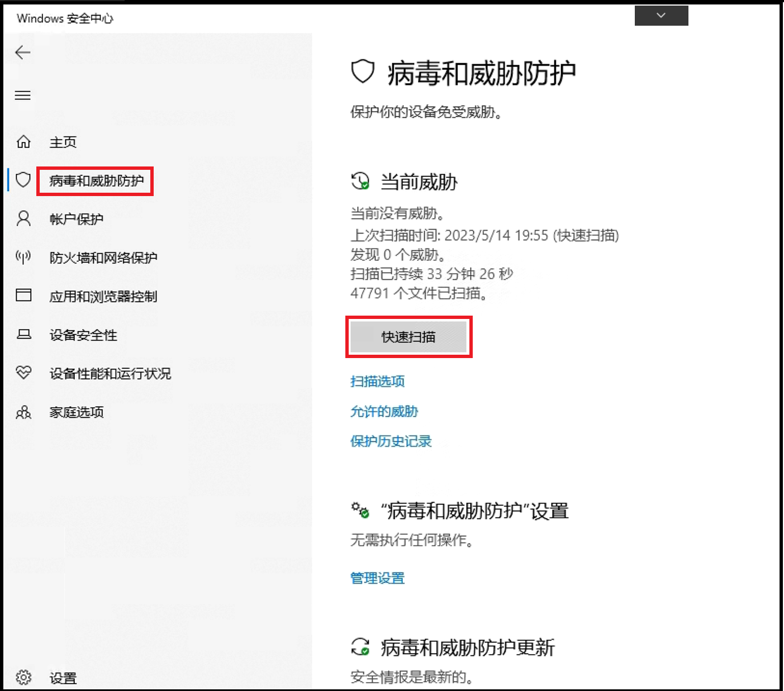The width and height of the screenshot is (784, 691).
Task: Open 设置 at the sidebar bottom
Action: coord(63,678)
